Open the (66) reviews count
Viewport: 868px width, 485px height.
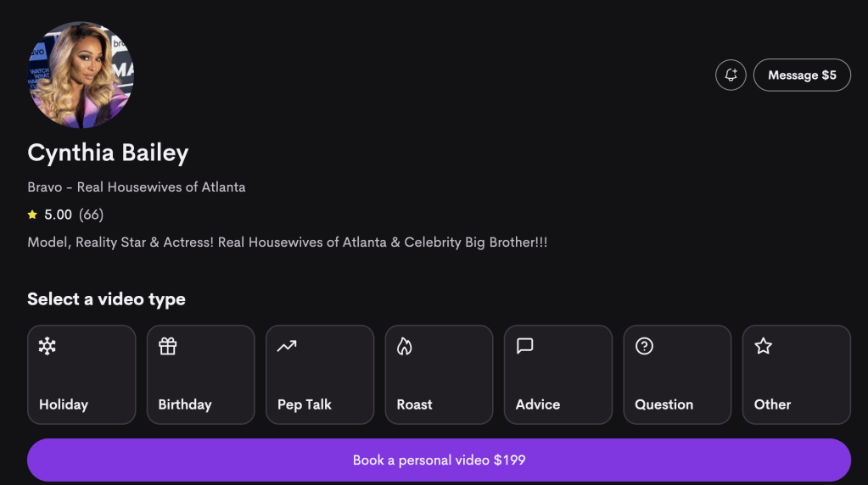(x=91, y=215)
